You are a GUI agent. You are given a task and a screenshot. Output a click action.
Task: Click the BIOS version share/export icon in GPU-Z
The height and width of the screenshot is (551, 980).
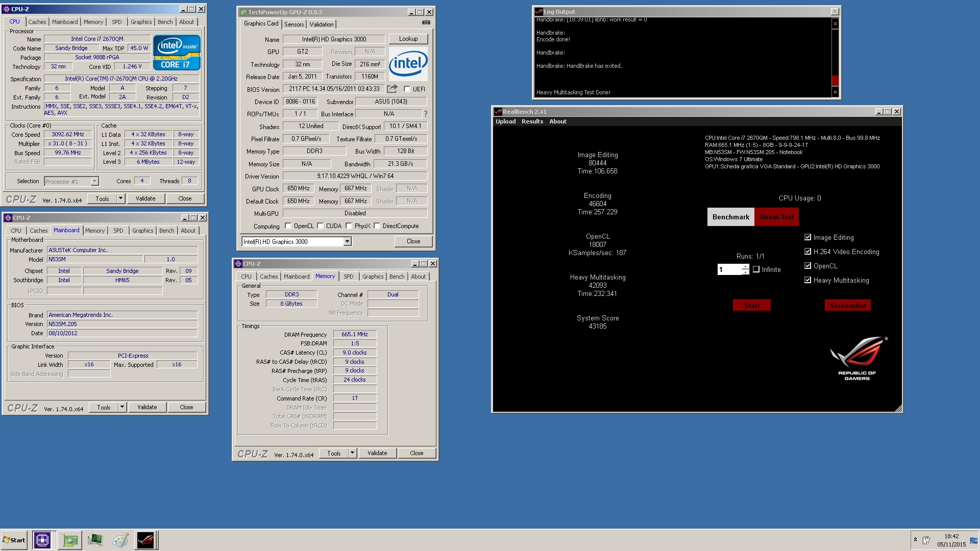392,89
